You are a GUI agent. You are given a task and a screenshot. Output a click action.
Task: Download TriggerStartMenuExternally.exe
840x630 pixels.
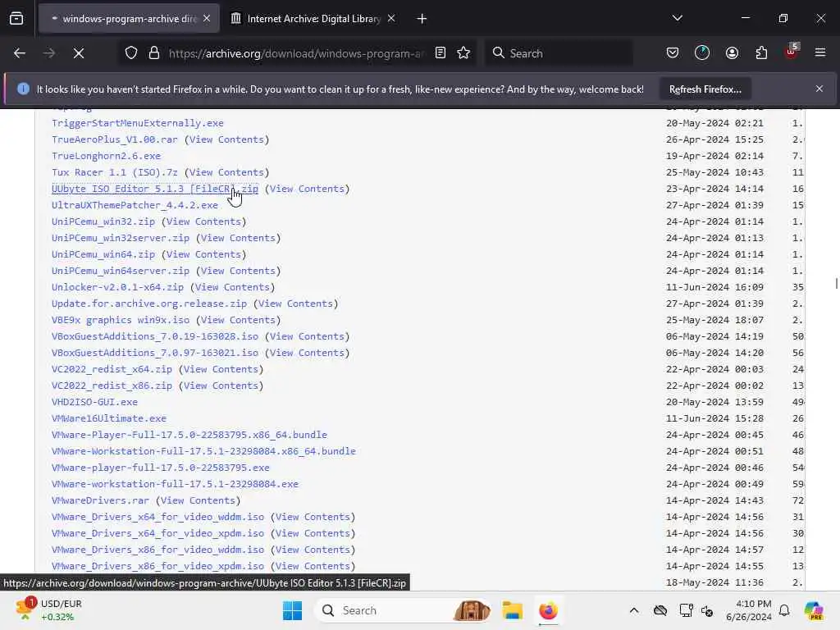click(x=138, y=123)
